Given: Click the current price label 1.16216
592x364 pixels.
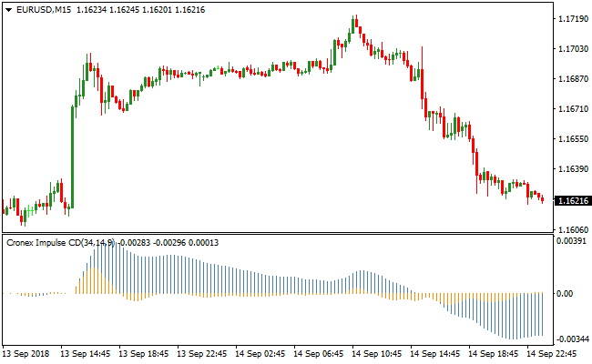Looking at the screenshot, I should (572, 201).
